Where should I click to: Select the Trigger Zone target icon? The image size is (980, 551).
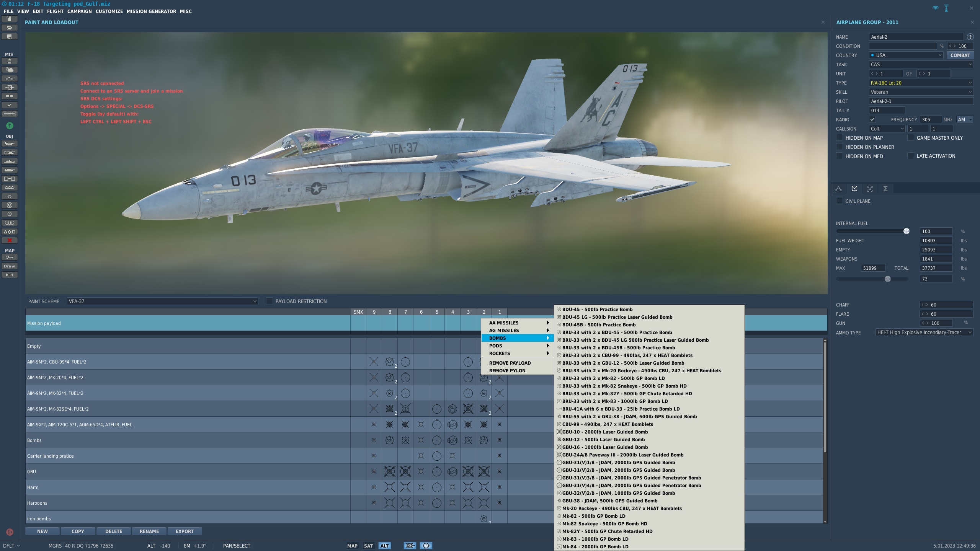pos(10,205)
